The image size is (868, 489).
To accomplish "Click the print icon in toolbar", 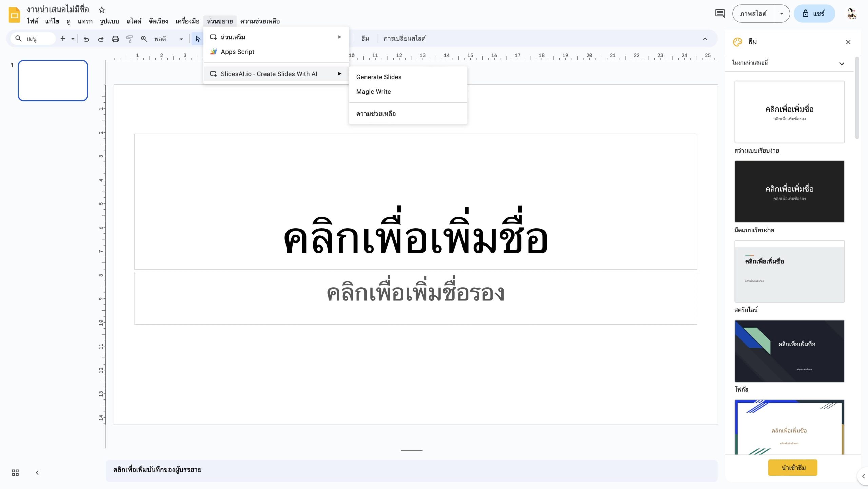I will 115,39.
